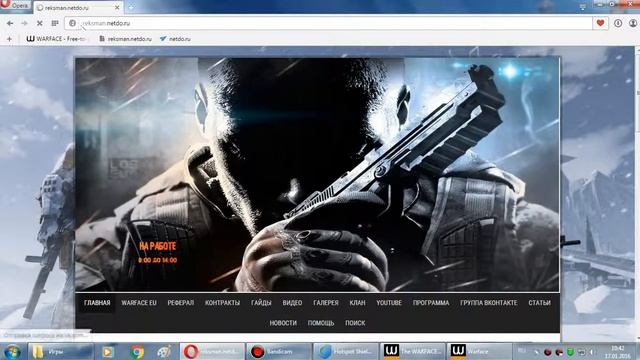Go to the НОВОСТИ page
640x360 pixels.
pyautogui.click(x=283, y=323)
